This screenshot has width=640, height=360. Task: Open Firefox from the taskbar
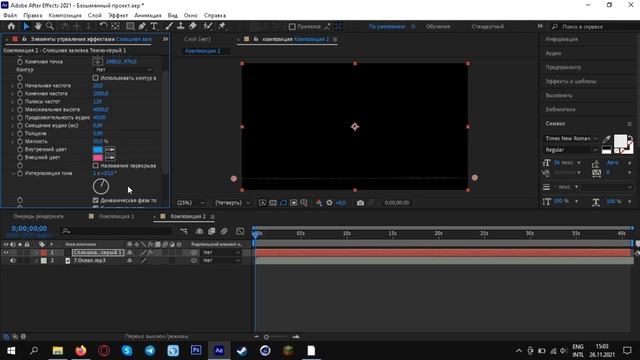click(x=81, y=351)
